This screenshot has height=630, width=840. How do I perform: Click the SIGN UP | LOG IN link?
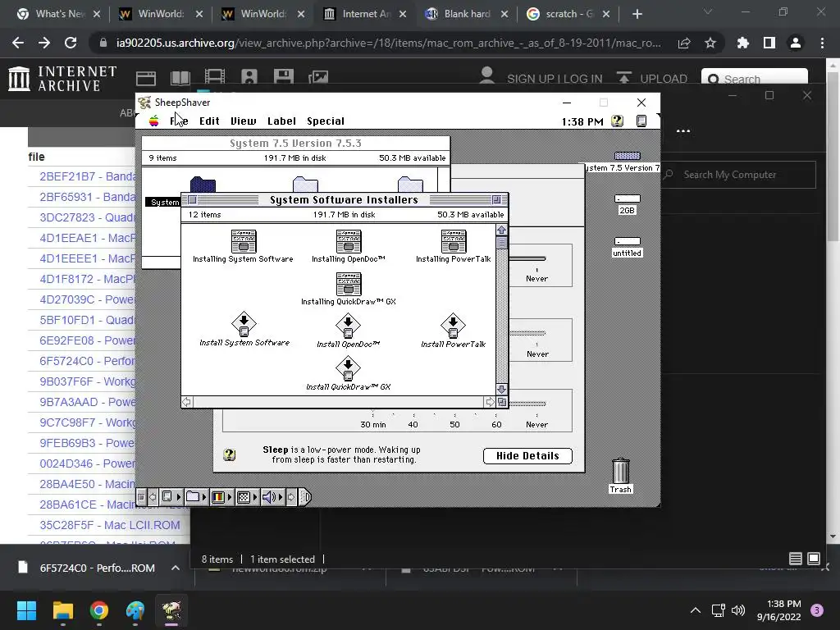(x=555, y=79)
